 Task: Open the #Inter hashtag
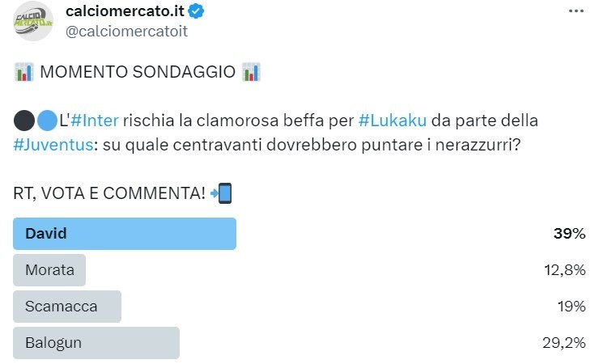tap(95, 121)
